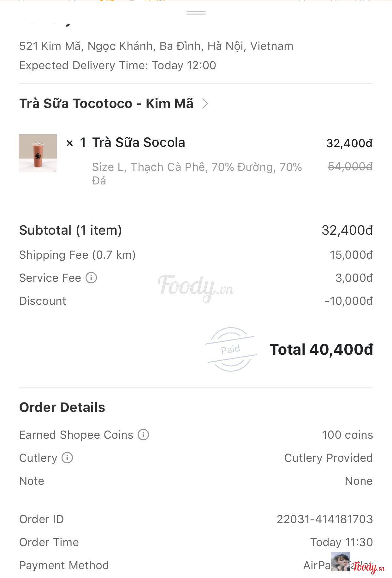Image resolution: width=392 pixels, height=578 pixels.
Task: Tap the Shipping Fee (0.7 km) row
Action: coord(77,255)
